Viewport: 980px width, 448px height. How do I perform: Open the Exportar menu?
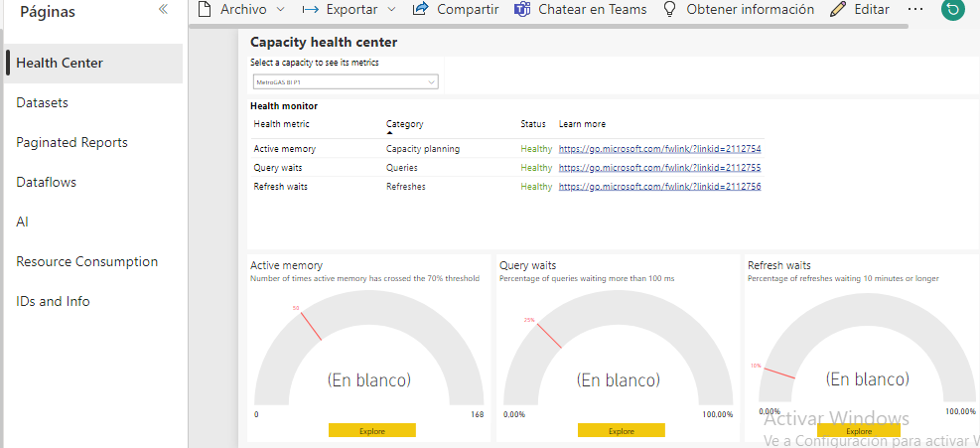[x=350, y=9]
